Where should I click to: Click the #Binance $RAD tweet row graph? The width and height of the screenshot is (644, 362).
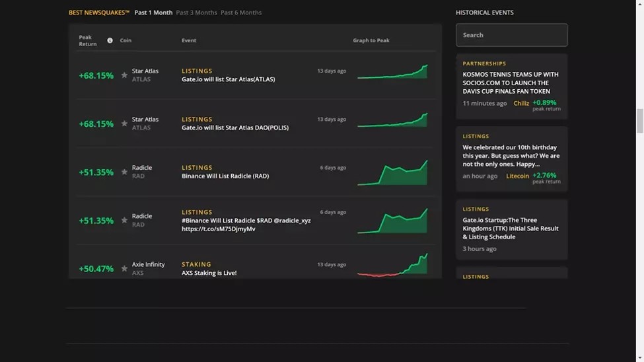click(392, 221)
